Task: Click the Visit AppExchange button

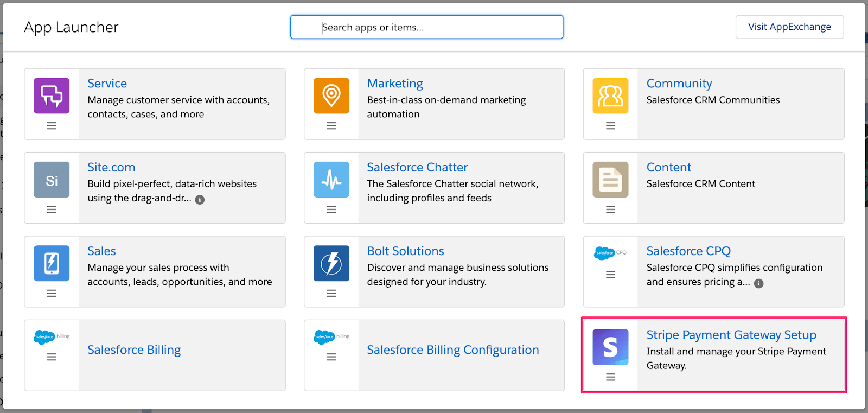Action: [x=789, y=27]
